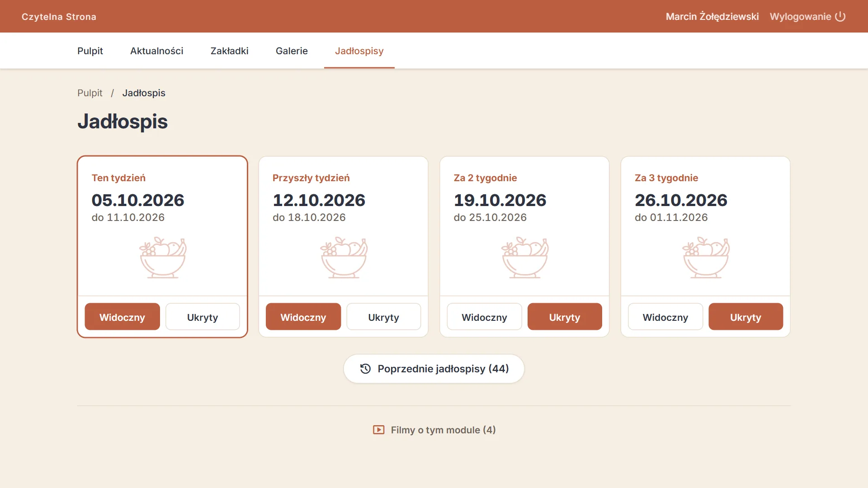Screen dimensions: 868x488
Task: Set Przyszły tydzień menu to Ukryty
Action: [x=383, y=317]
